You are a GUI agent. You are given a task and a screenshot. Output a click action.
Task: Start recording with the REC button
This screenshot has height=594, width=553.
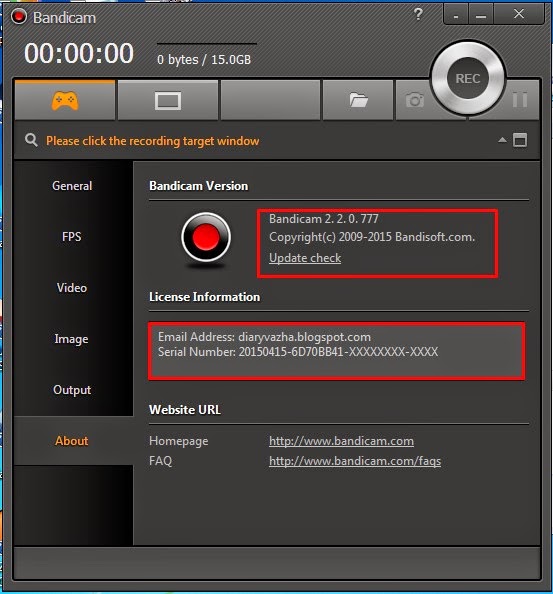468,78
